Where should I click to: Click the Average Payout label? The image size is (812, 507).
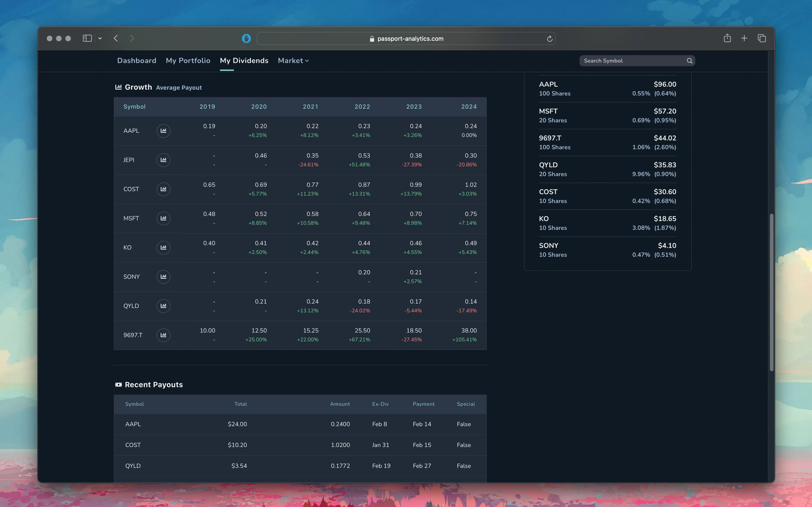(x=179, y=88)
